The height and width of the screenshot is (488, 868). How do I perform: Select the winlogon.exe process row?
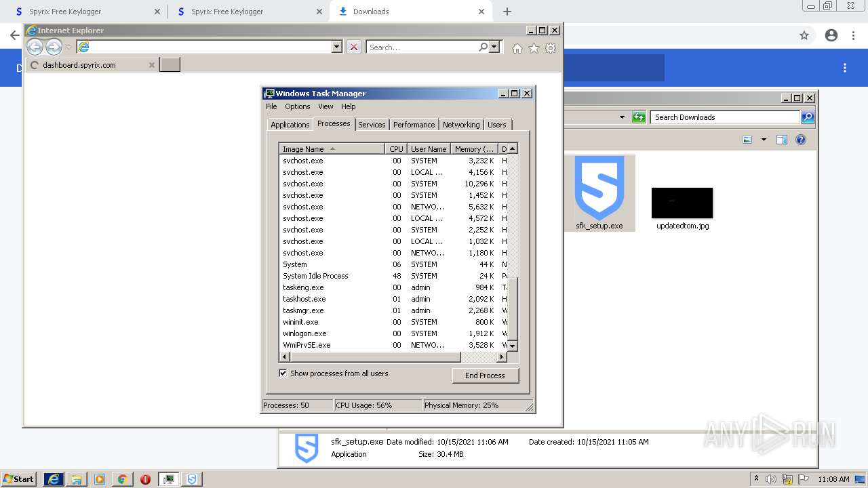click(x=393, y=333)
